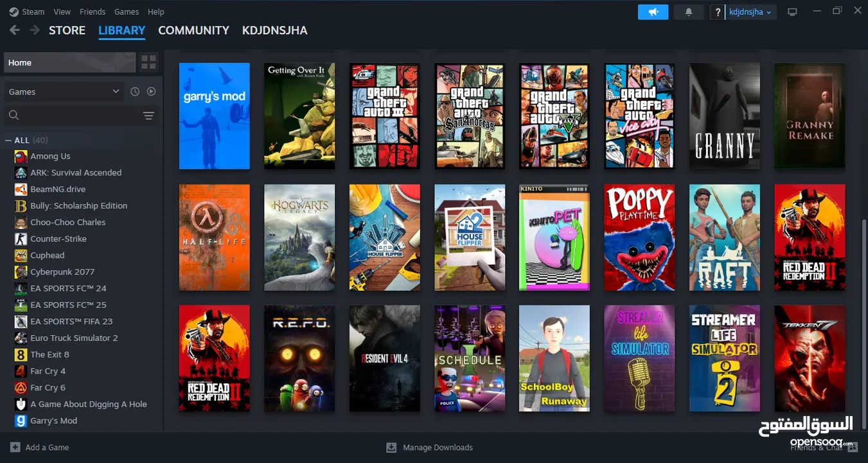Open the Friends menu
This screenshot has height=463, width=868.
[93, 12]
